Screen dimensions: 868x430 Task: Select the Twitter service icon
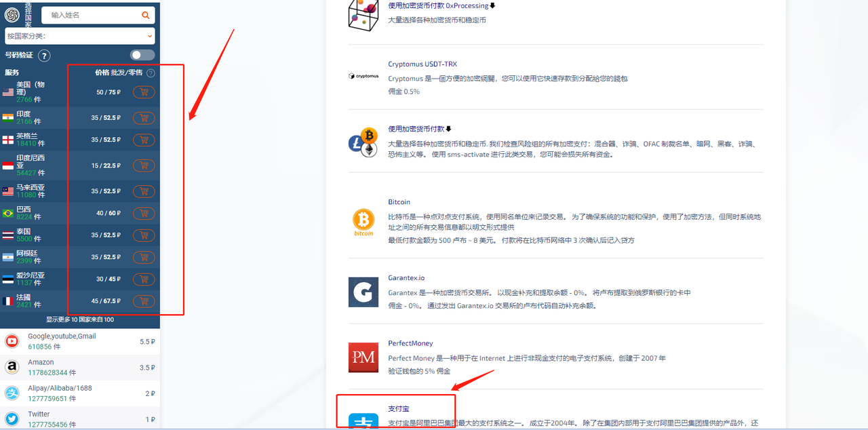[x=12, y=418]
